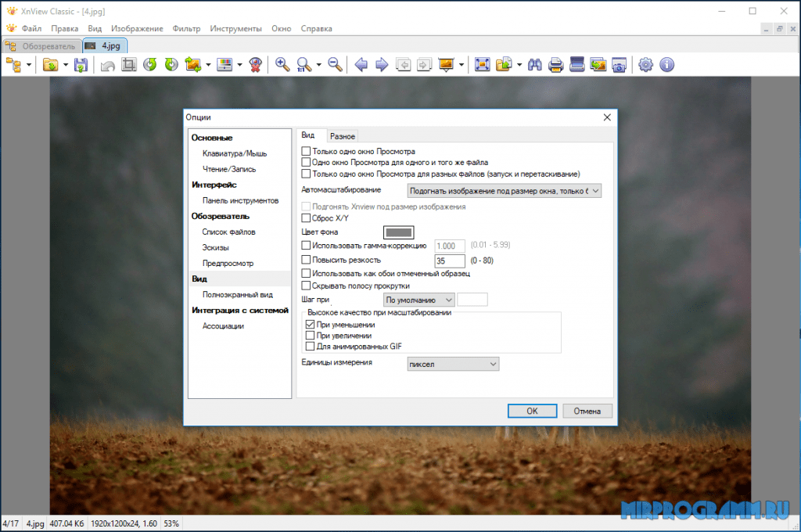Click the slideshow icon
Viewport: 801px width, 532px height.
[447, 65]
